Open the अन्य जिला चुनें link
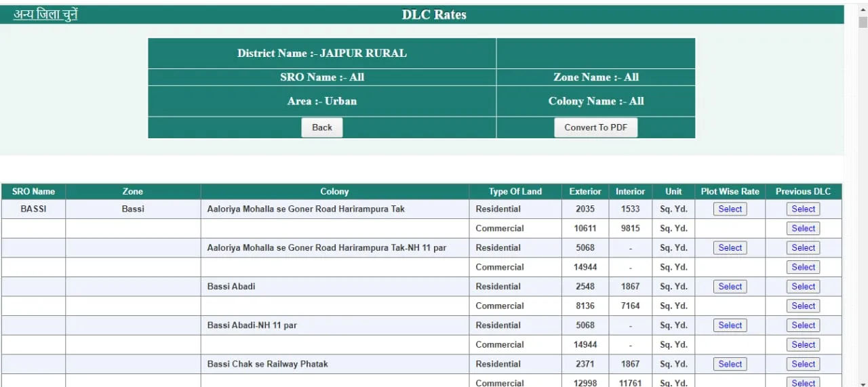 point(45,14)
